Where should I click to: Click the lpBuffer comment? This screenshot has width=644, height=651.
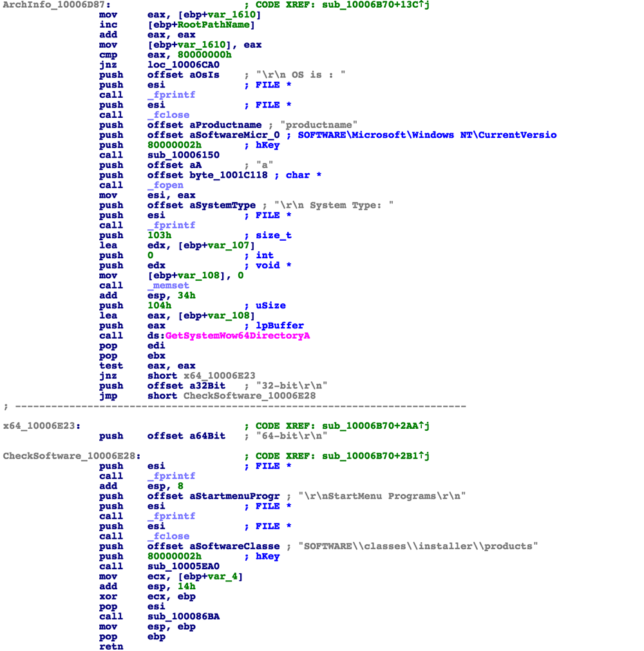tap(280, 326)
